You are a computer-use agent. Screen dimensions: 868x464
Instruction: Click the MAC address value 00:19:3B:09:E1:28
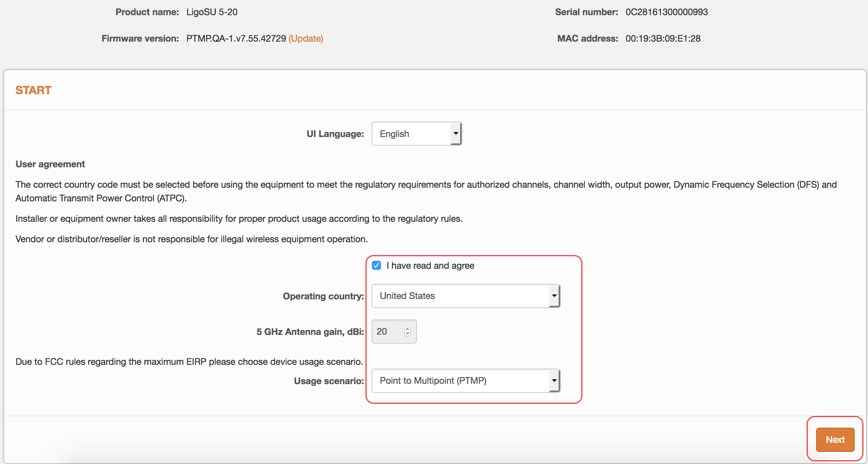coord(663,39)
